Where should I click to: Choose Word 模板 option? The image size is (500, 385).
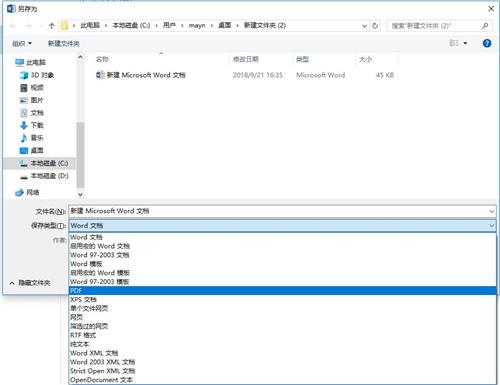(x=282, y=264)
